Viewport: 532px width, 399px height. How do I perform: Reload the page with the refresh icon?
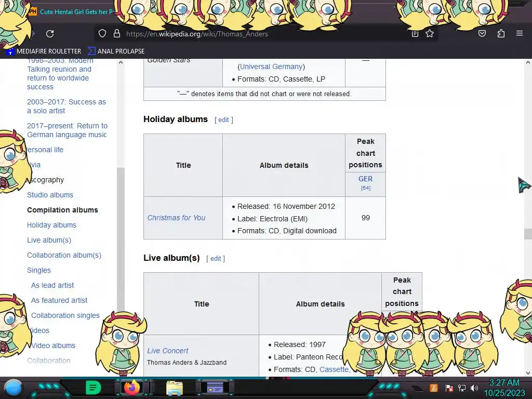coord(50,34)
